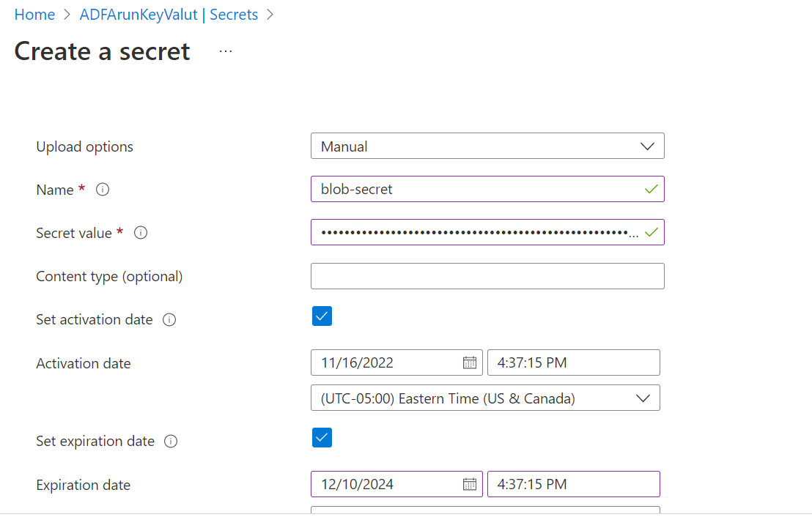812x517 pixels.
Task: Open the Eastern Time zone dropdown
Action: [485, 398]
